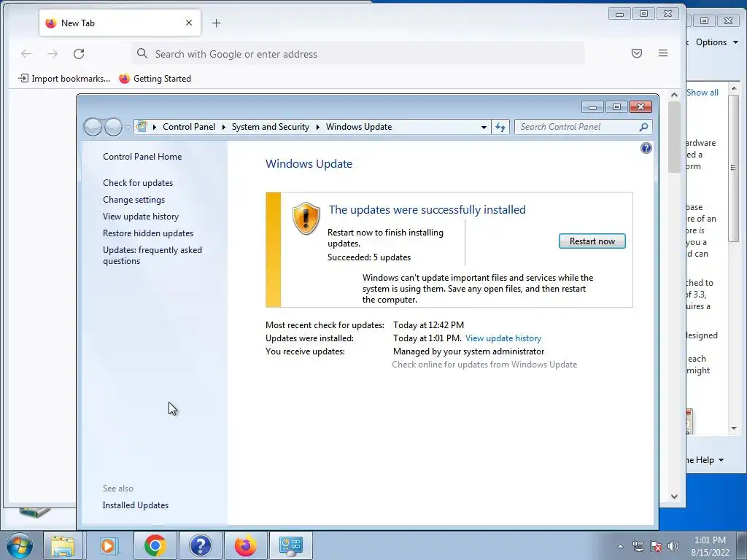Open Windows Explorer from taskbar
Screen dimensions: 747x560
click(x=63, y=545)
